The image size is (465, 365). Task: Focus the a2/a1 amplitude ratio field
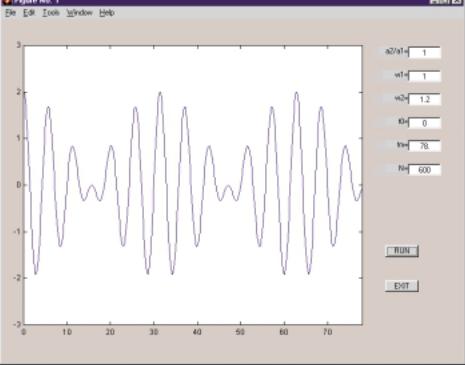[425, 53]
